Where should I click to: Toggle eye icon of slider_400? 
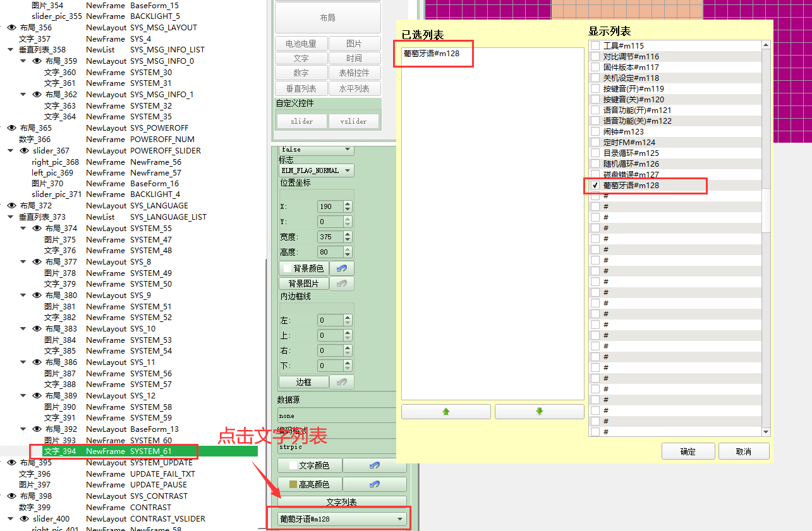pyautogui.click(x=24, y=519)
